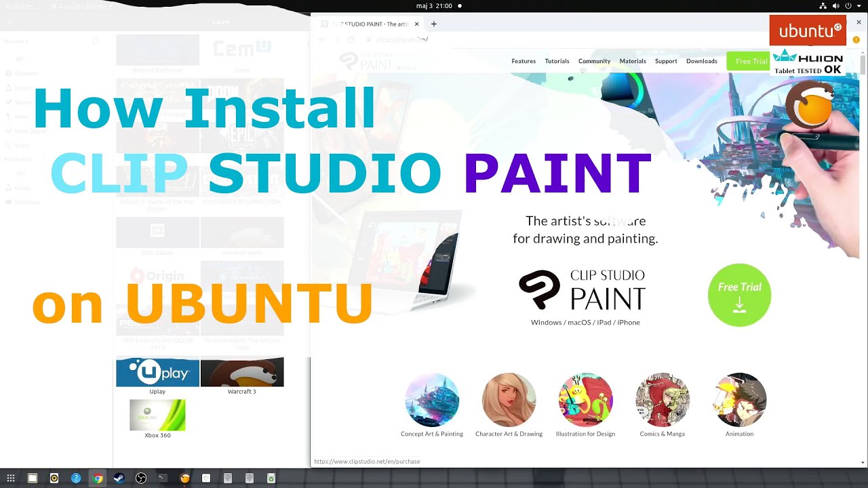Open the Comics & Manga thumbnail

click(663, 400)
